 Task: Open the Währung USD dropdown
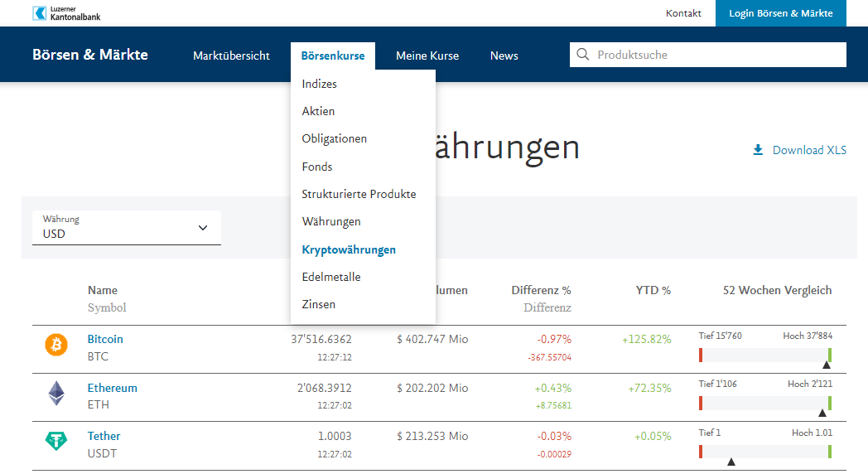[126, 228]
